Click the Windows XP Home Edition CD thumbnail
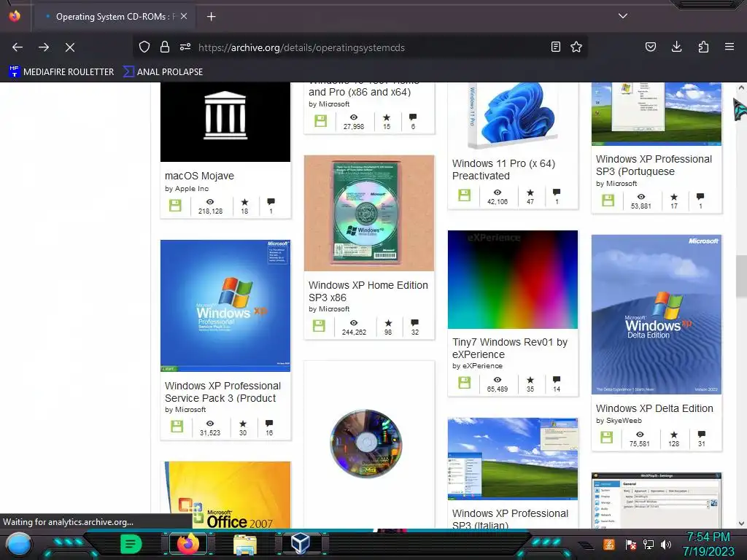The width and height of the screenshot is (747, 560). coord(369,213)
